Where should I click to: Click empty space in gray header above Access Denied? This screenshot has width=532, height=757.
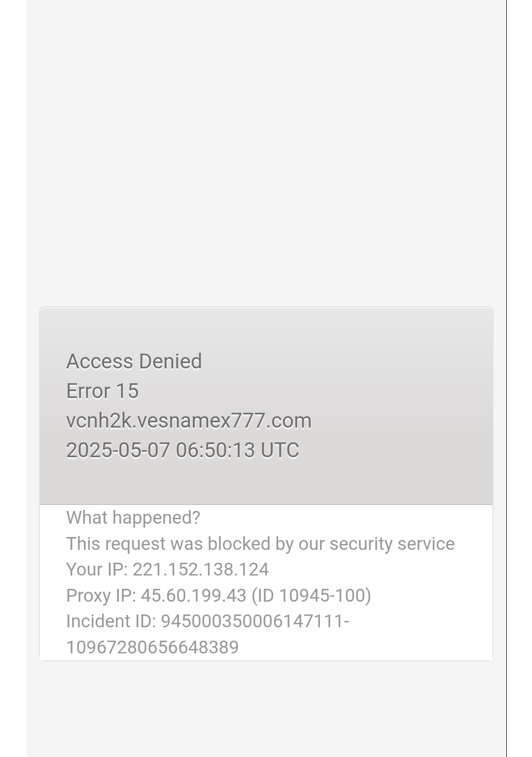pos(266,328)
